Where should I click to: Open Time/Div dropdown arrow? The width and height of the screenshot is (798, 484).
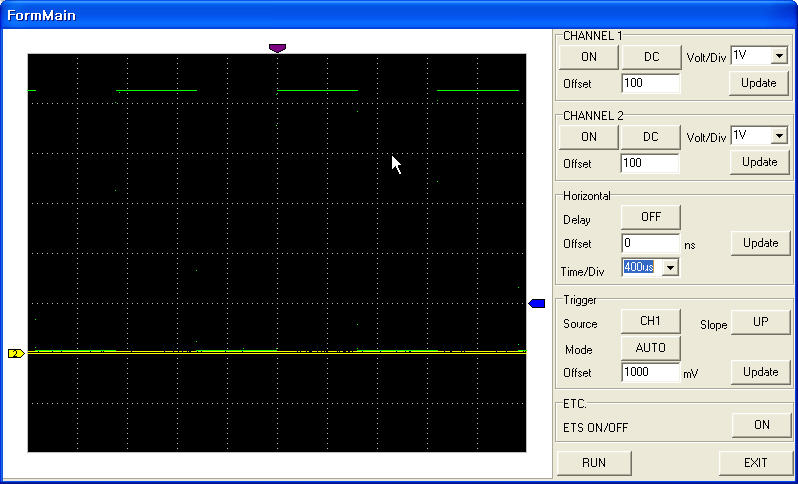coord(671,267)
